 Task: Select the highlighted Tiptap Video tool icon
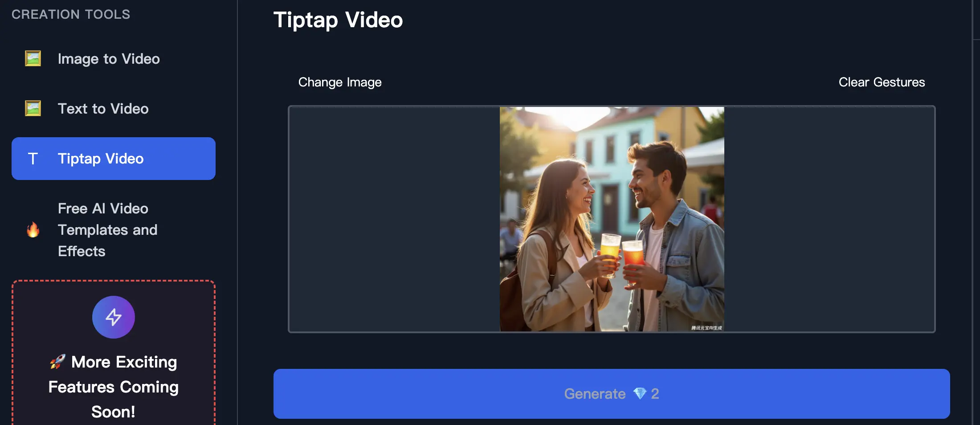(x=33, y=158)
